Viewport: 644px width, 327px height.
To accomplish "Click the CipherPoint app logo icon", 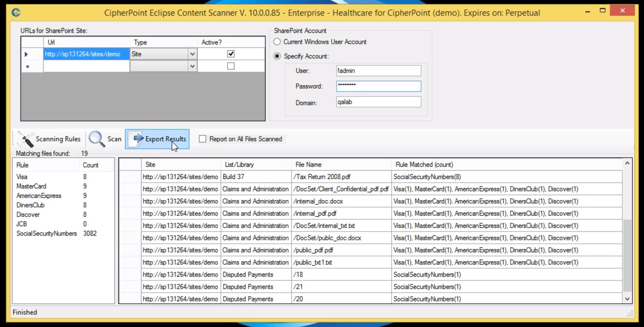I will pos(16,13).
